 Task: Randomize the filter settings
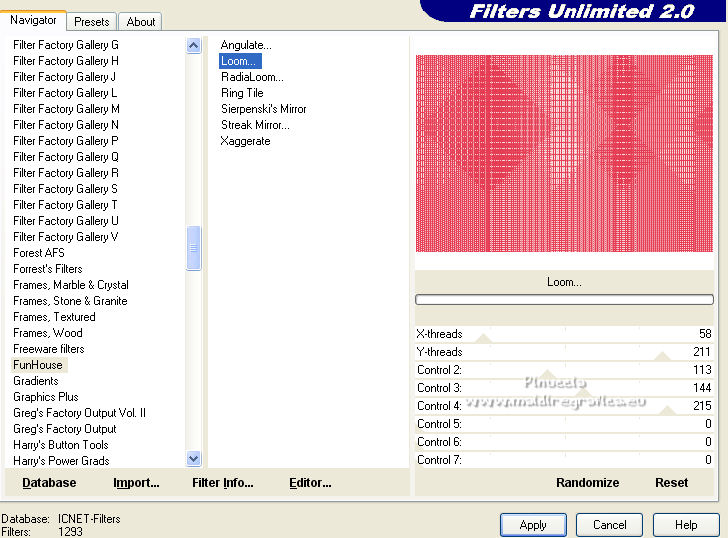coord(587,483)
